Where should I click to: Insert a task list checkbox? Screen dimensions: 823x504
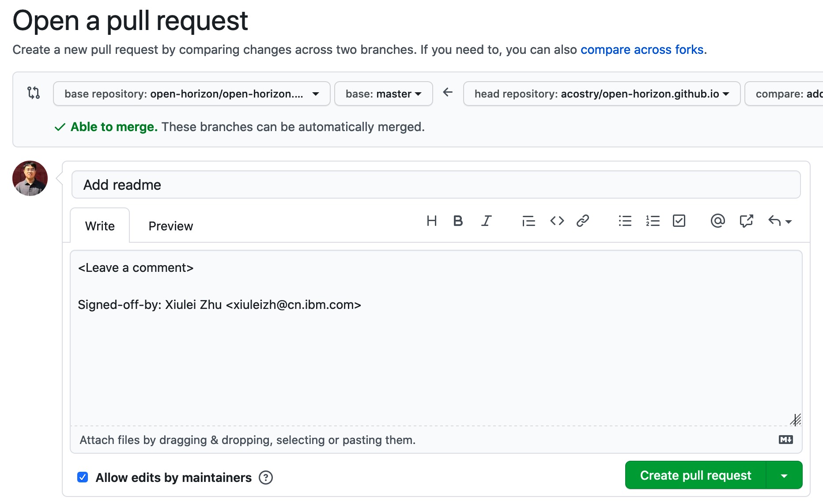click(x=679, y=221)
